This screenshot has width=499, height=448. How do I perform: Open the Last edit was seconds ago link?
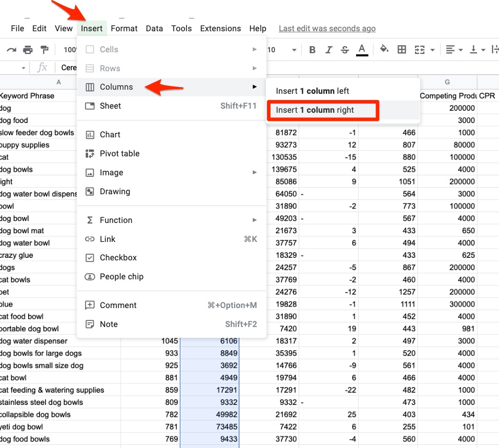327,29
